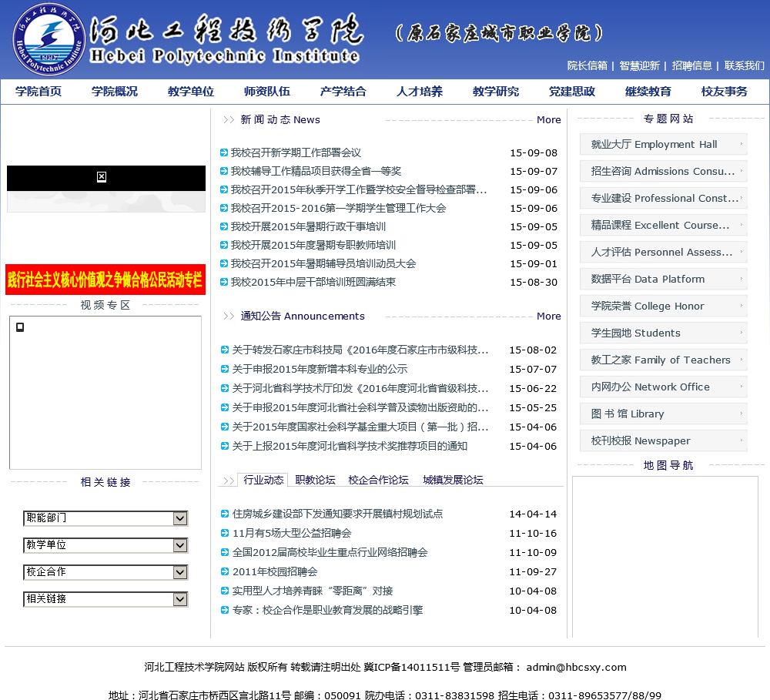Image resolution: width=770 pixels, height=700 pixels.
Task: Open the 职能部门 dropdown list
Action: pos(105,518)
